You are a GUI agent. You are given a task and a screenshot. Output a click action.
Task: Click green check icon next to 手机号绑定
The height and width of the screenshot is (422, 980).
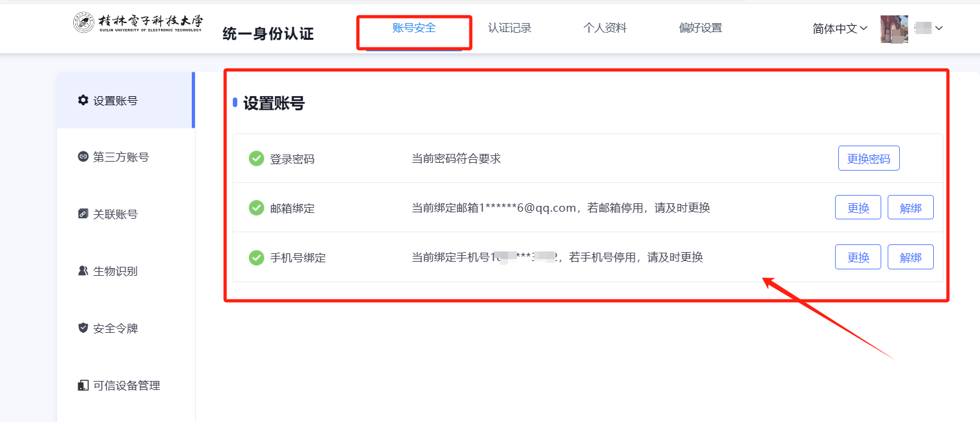pyautogui.click(x=257, y=257)
